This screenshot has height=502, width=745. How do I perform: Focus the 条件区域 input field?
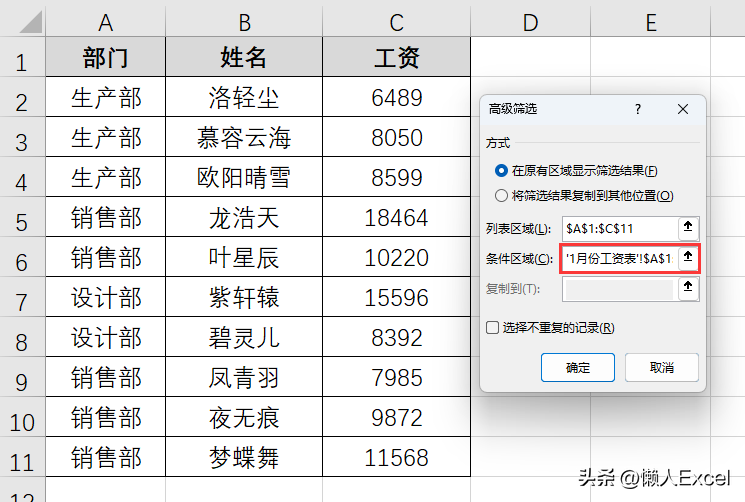click(x=620, y=258)
